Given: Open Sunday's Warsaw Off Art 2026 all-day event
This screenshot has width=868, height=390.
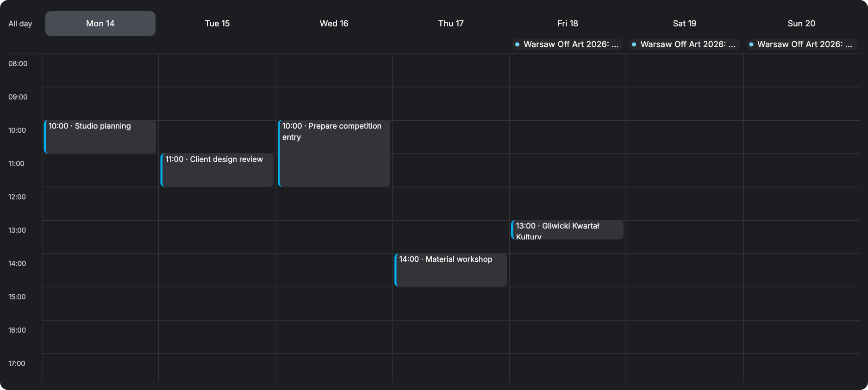Looking at the screenshot, I should (x=801, y=44).
